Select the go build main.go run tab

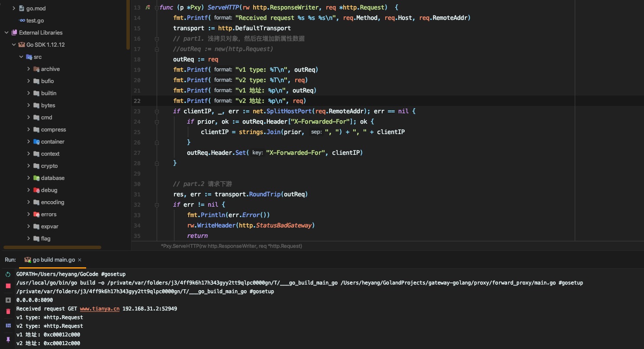point(53,259)
